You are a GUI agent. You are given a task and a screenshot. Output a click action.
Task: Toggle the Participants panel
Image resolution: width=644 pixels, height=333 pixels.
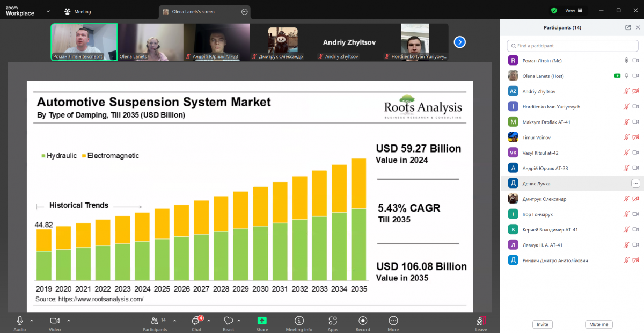pyautogui.click(x=155, y=321)
